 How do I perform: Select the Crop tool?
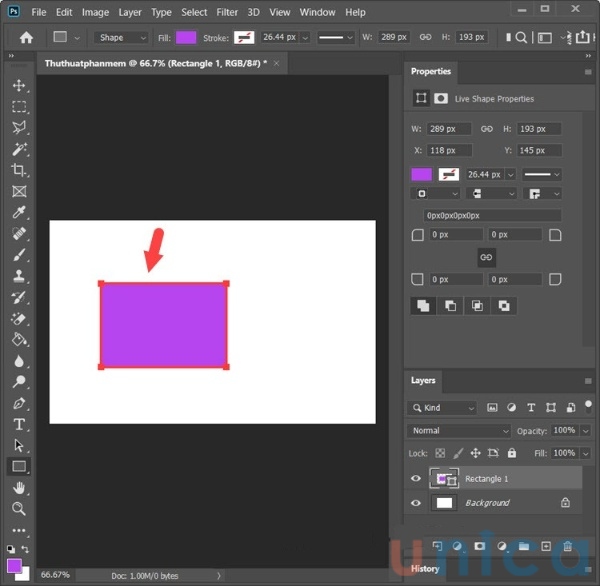point(18,170)
